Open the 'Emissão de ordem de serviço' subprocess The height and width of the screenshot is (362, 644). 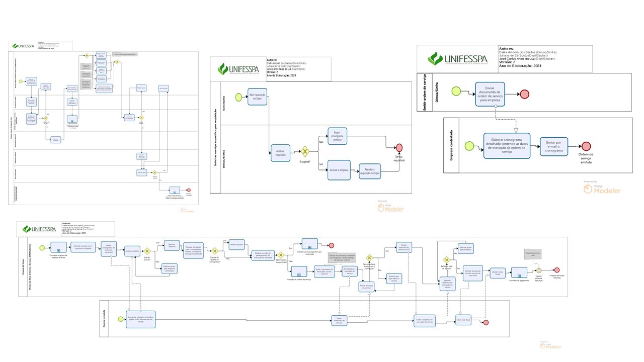(299, 271)
